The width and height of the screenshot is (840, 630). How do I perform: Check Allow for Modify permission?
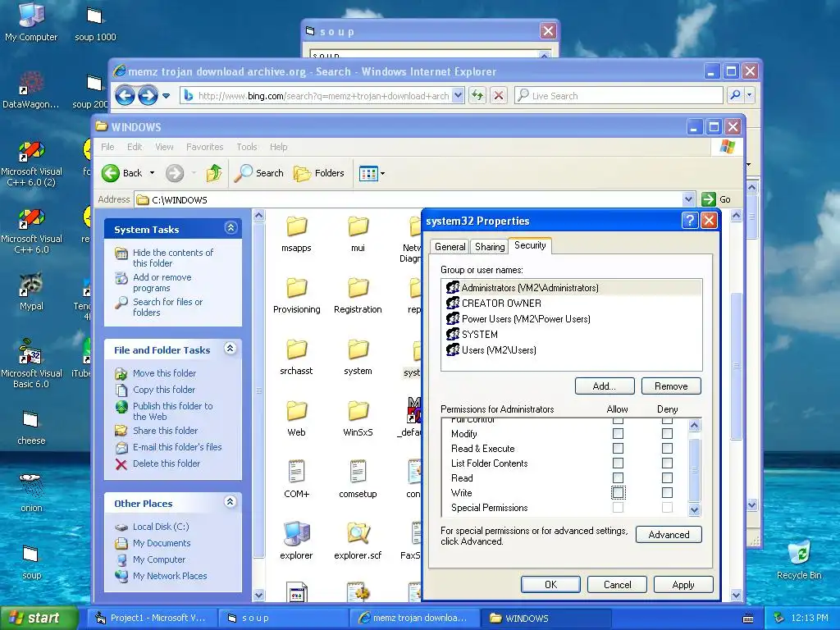618,433
